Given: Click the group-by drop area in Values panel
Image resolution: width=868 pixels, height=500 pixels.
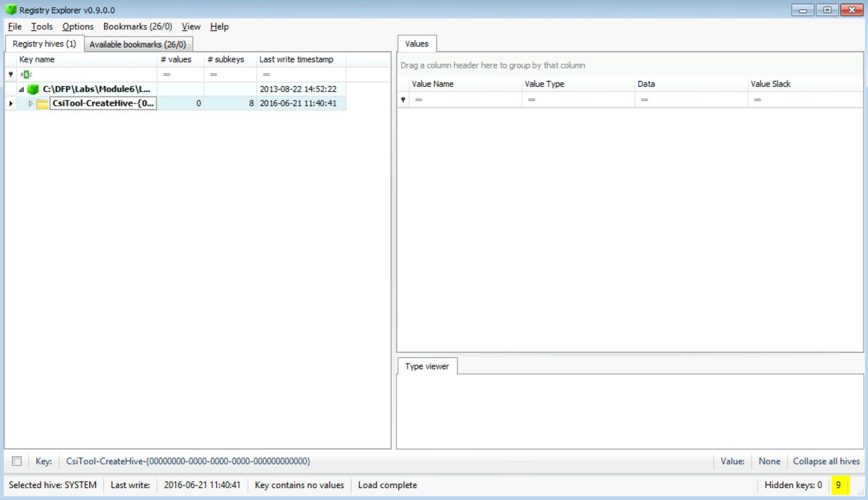Looking at the screenshot, I should 630,65.
